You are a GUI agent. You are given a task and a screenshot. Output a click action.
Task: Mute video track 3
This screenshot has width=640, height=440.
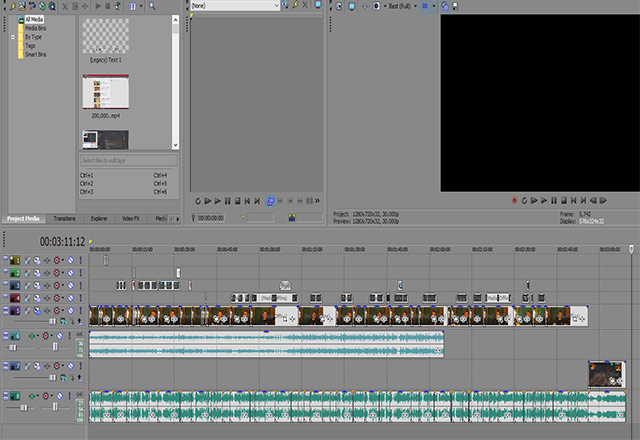(x=71, y=285)
